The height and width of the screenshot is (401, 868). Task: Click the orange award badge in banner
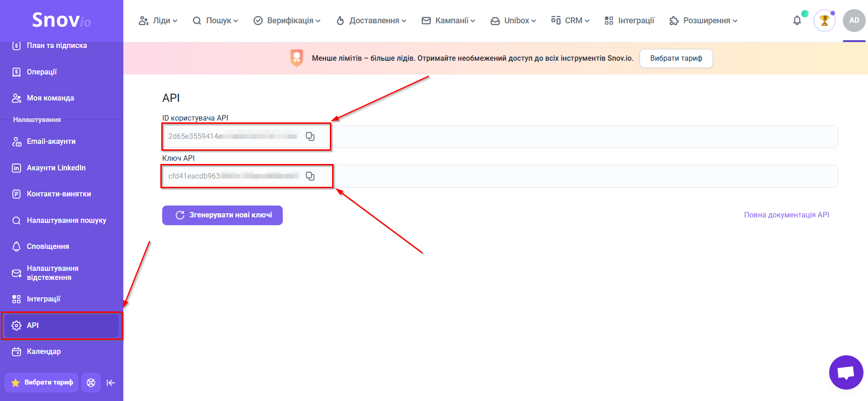pyautogui.click(x=297, y=58)
